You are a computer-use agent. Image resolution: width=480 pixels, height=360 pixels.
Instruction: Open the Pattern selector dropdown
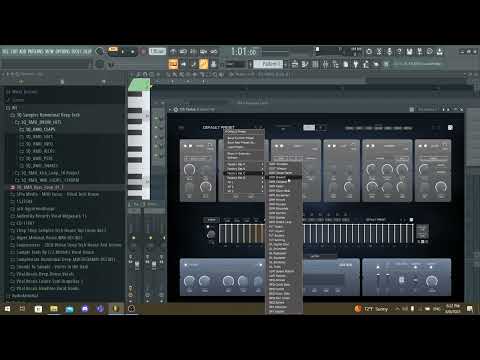click(x=268, y=64)
